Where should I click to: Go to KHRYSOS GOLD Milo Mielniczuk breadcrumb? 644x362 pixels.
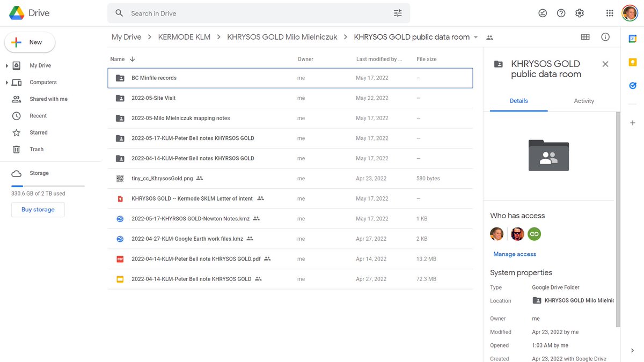[281, 37]
